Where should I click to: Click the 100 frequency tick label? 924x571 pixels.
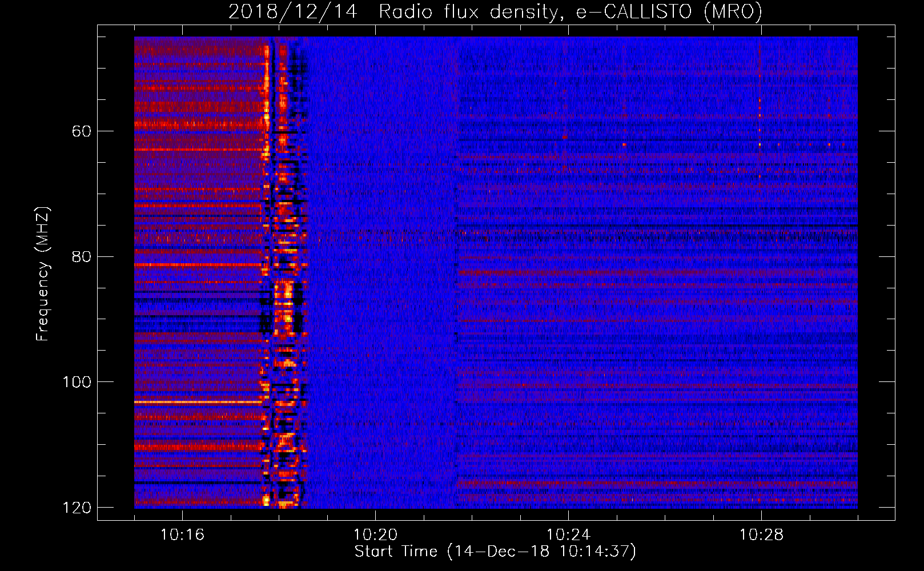[77, 382]
